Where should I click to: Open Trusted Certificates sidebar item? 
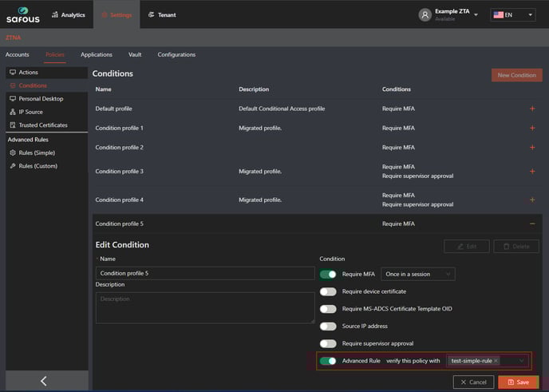pyautogui.click(x=42, y=125)
